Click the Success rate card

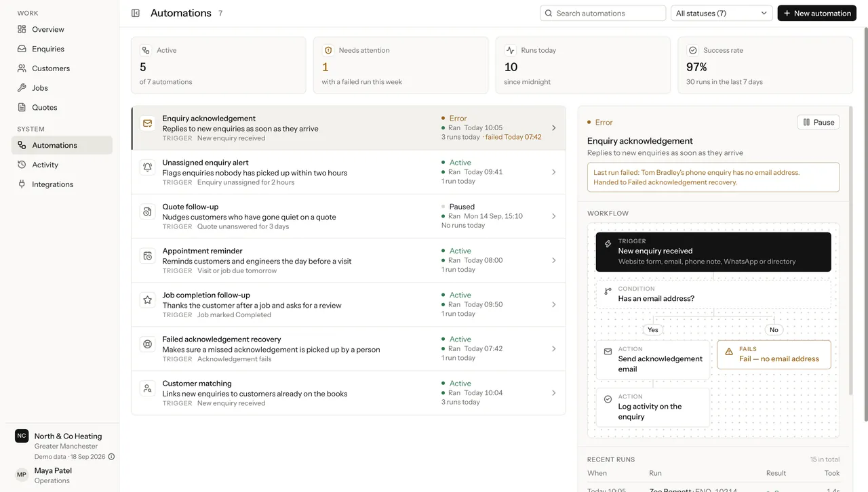(765, 65)
